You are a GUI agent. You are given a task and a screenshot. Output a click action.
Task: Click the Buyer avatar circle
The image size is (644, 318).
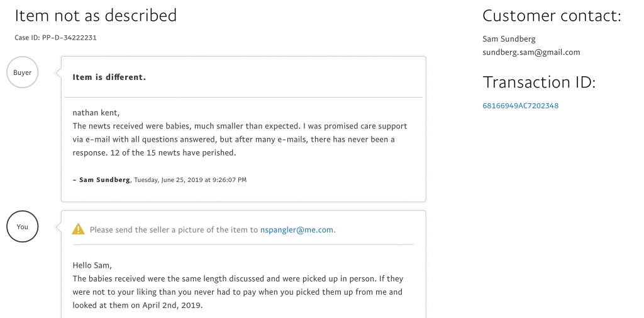coord(23,72)
